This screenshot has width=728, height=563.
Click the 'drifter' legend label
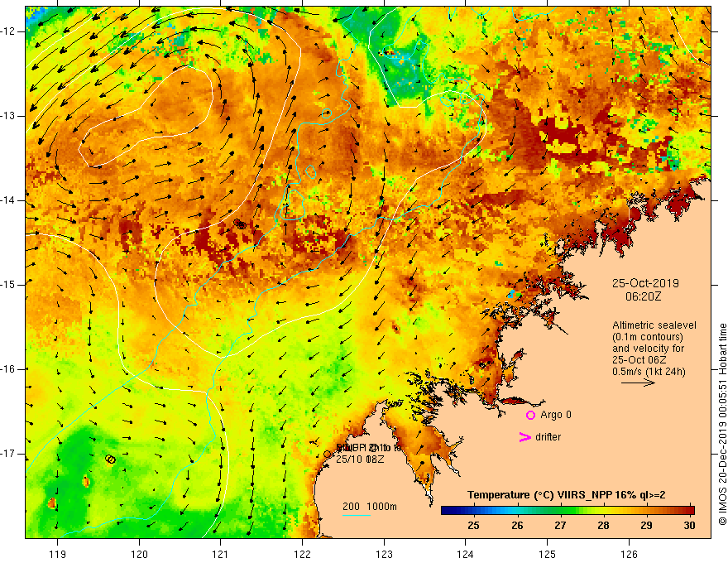[548, 437]
